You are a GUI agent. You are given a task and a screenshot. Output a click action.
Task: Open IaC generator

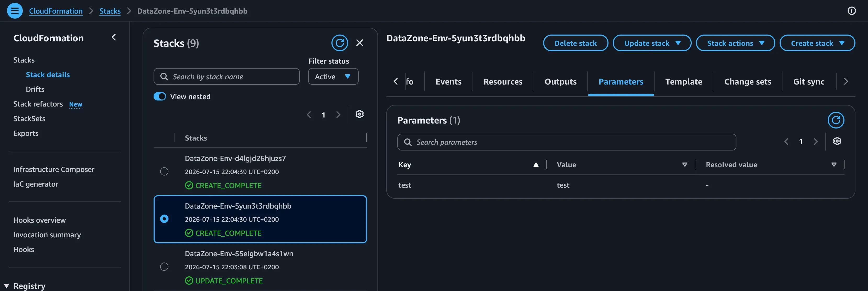click(36, 184)
